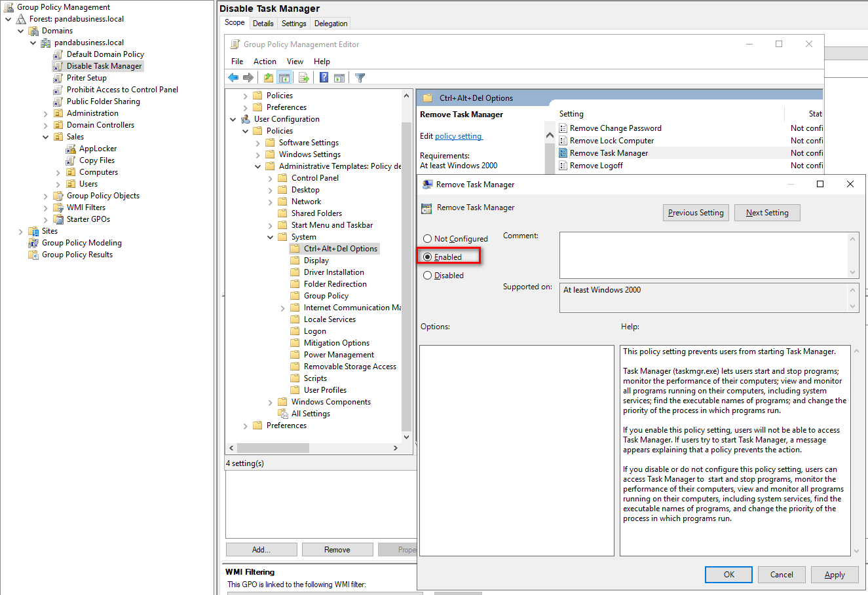868x595 pixels.
Task: Select Remove Task Manager in settings list
Action: pyautogui.click(x=609, y=153)
